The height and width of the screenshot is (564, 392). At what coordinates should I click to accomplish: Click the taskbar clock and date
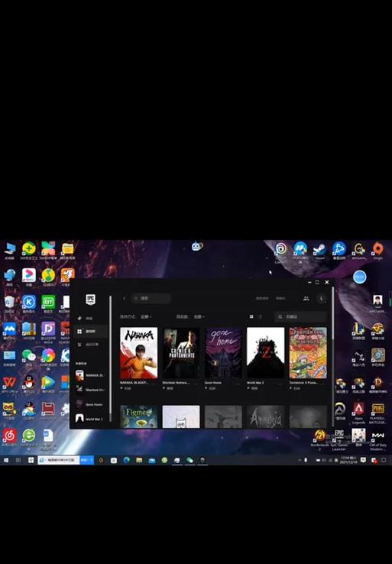pos(348,460)
